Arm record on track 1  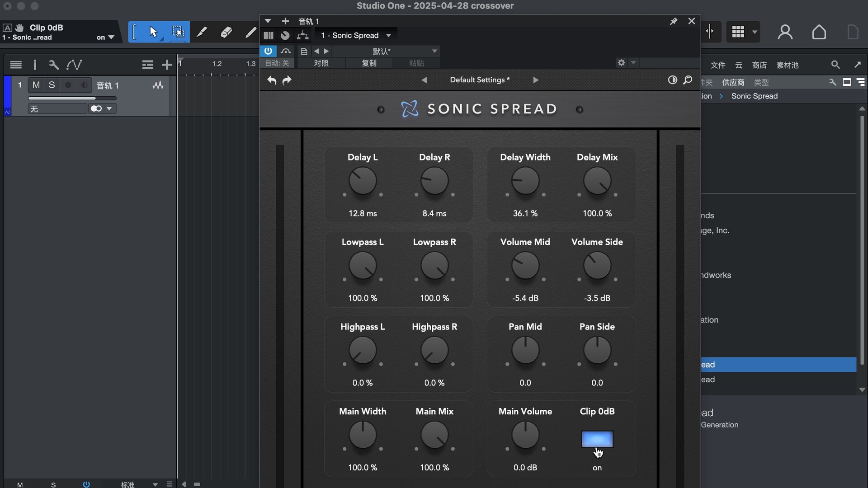(x=68, y=85)
